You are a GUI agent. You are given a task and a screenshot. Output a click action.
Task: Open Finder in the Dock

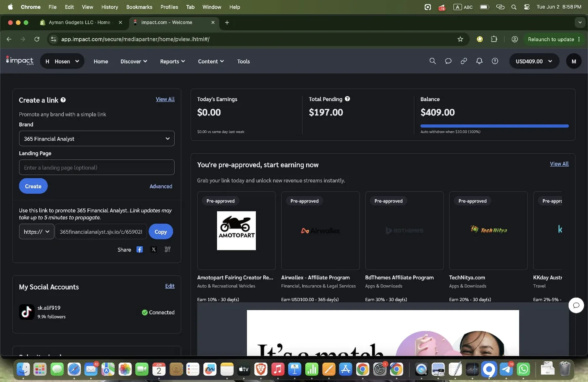23,369
